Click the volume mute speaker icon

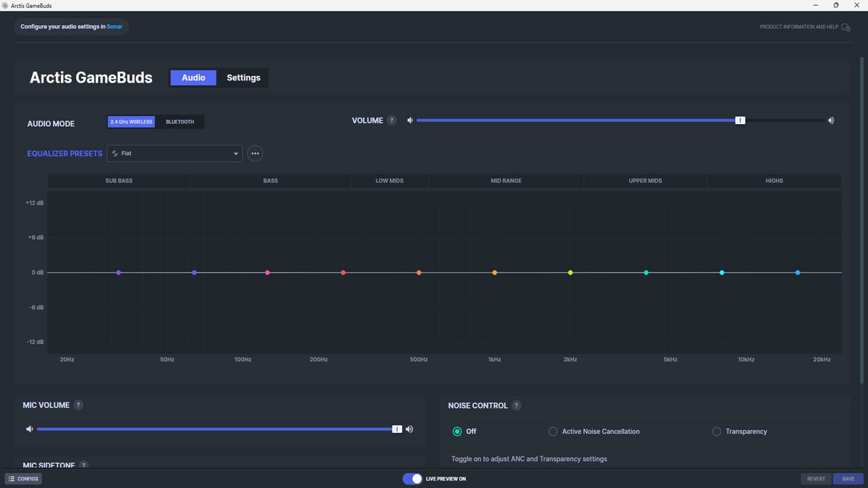[x=410, y=121]
